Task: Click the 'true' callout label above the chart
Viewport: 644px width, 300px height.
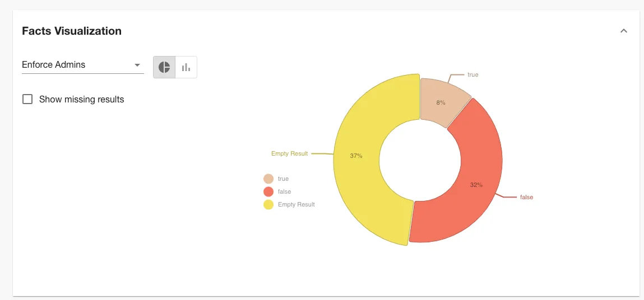Action: pyautogui.click(x=473, y=74)
